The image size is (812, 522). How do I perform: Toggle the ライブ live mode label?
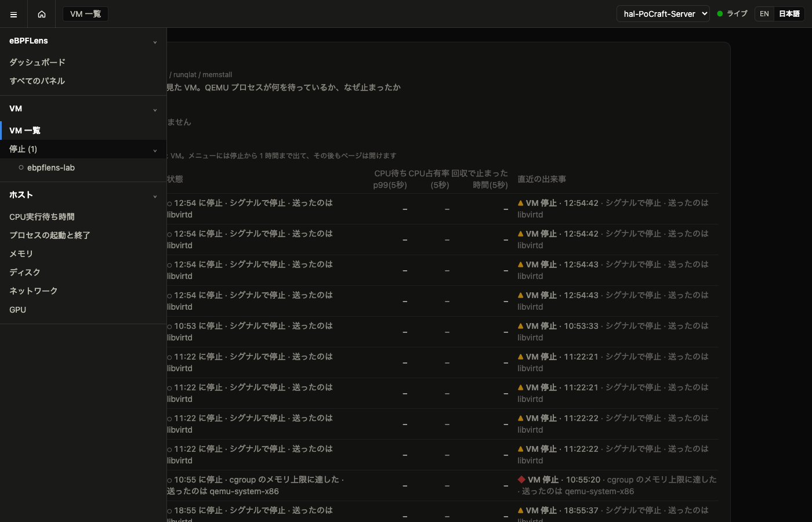tap(737, 14)
